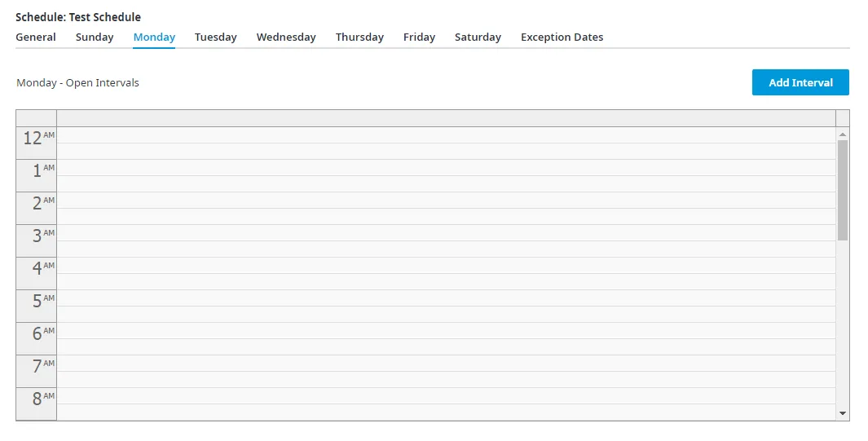
Task: Switch to the Tuesday tab
Action: [x=215, y=37]
